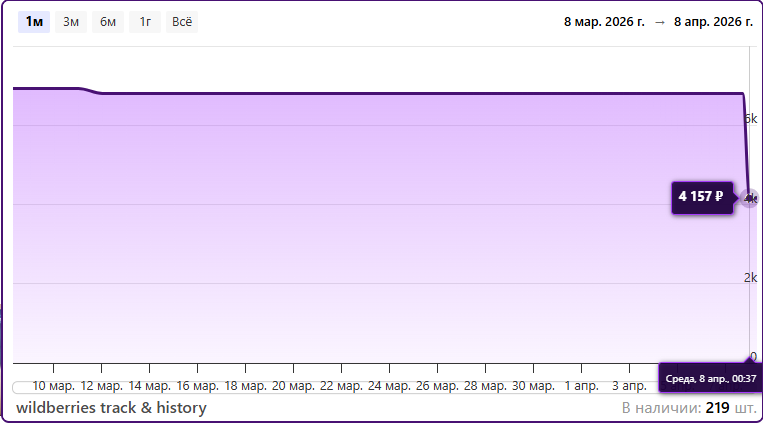The image size is (763, 423).
Task: Click the Среда, 8 апр., 00:37 date label
Action: 710,380
